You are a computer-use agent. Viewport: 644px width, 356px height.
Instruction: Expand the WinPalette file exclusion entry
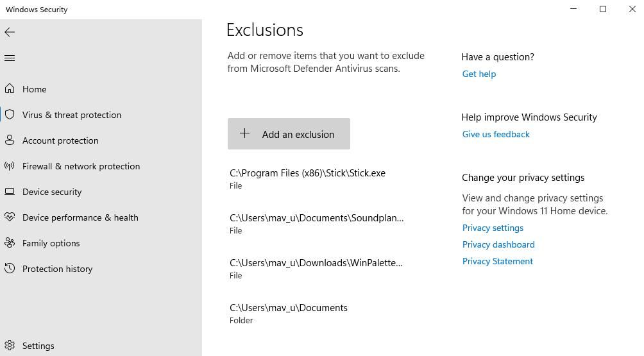(316, 269)
